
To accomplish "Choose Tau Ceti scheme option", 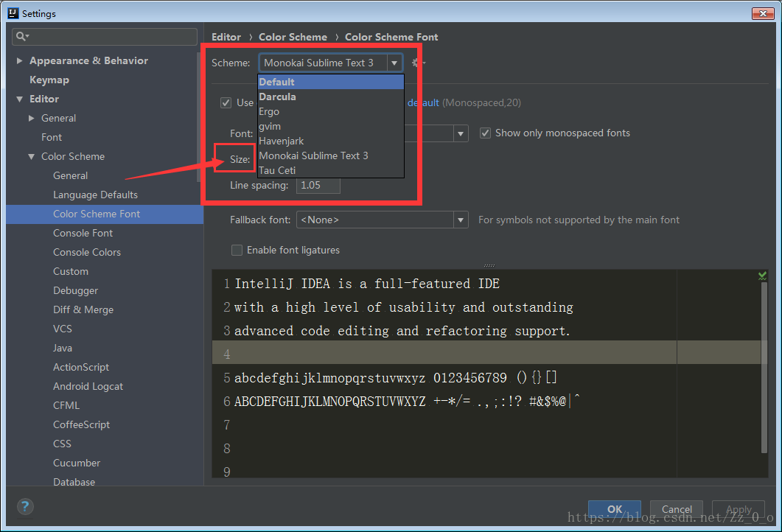I will [x=330, y=170].
